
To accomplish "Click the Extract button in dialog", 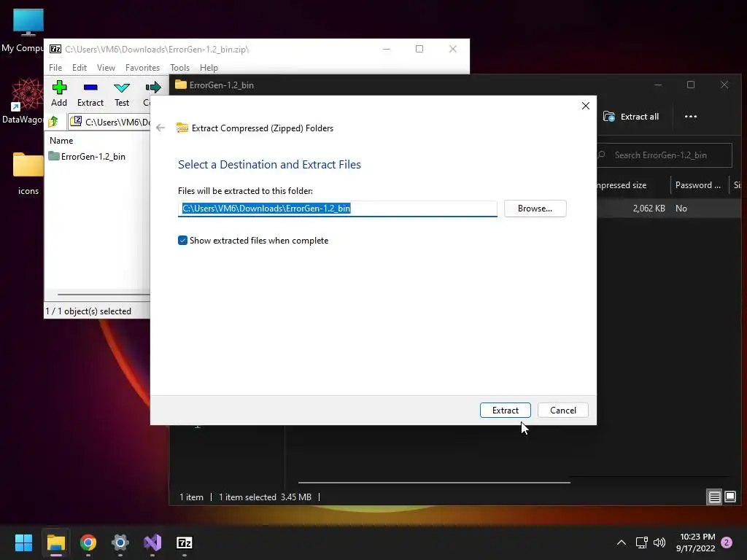I will click(505, 410).
